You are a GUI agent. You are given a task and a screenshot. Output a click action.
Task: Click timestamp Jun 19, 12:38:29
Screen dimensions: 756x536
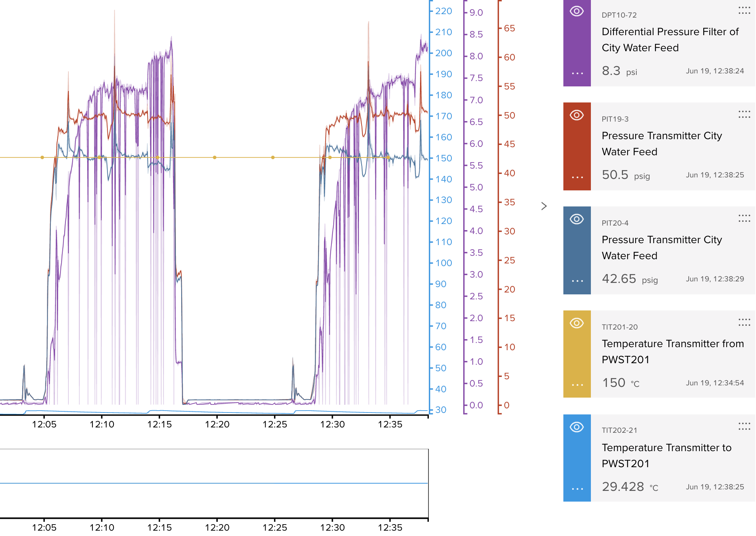(715, 279)
